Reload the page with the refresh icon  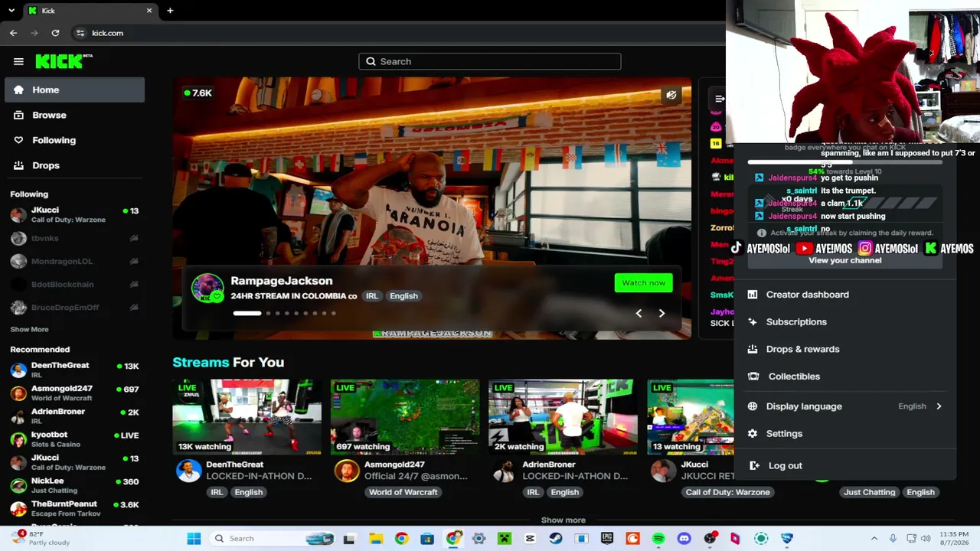pyautogui.click(x=55, y=33)
